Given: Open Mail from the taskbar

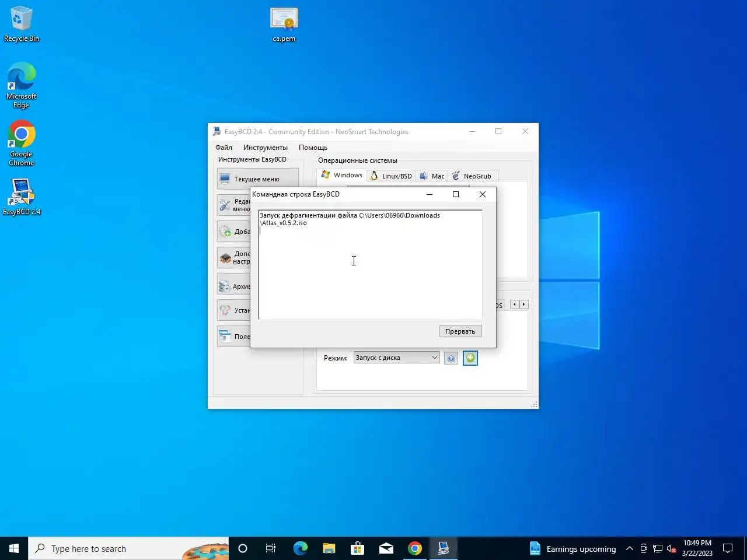Looking at the screenshot, I should pyautogui.click(x=386, y=548).
